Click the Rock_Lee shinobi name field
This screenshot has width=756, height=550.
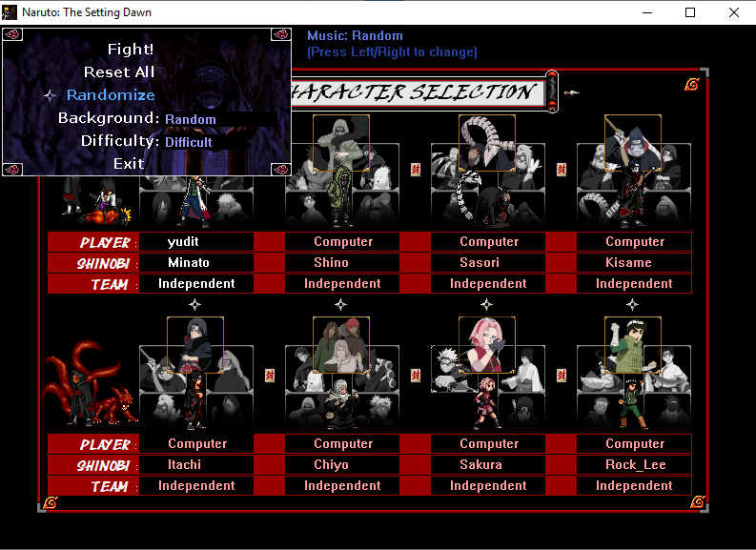(x=634, y=464)
